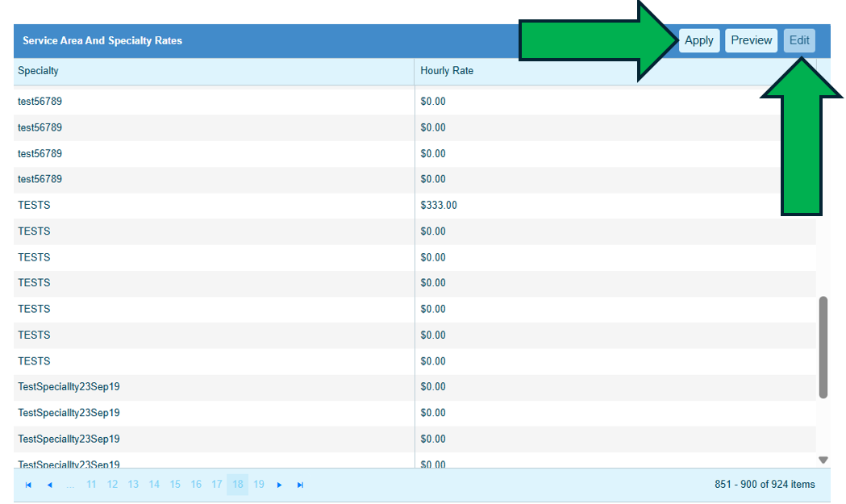The height and width of the screenshot is (504, 846).
Task: Jump to the first page of results
Action: [28, 485]
